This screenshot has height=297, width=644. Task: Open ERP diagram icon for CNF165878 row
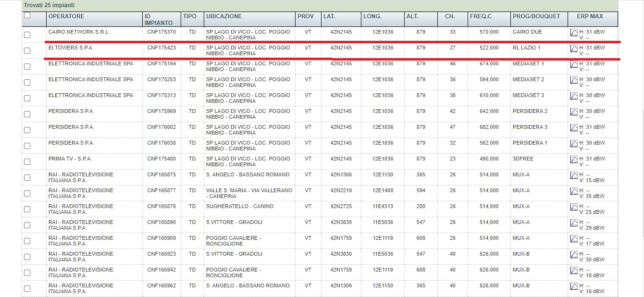[574, 207]
